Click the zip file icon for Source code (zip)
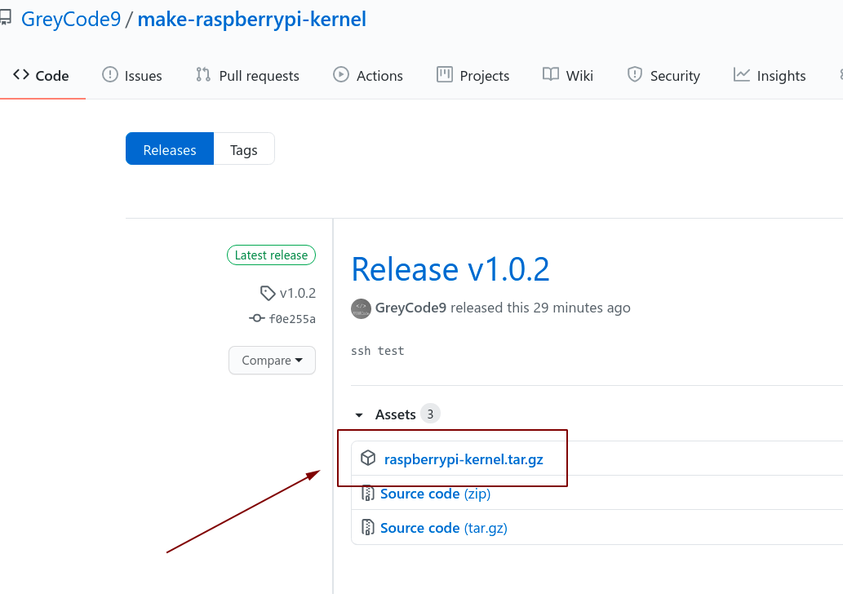This screenshot has height=616, width=843. point(368,493)
